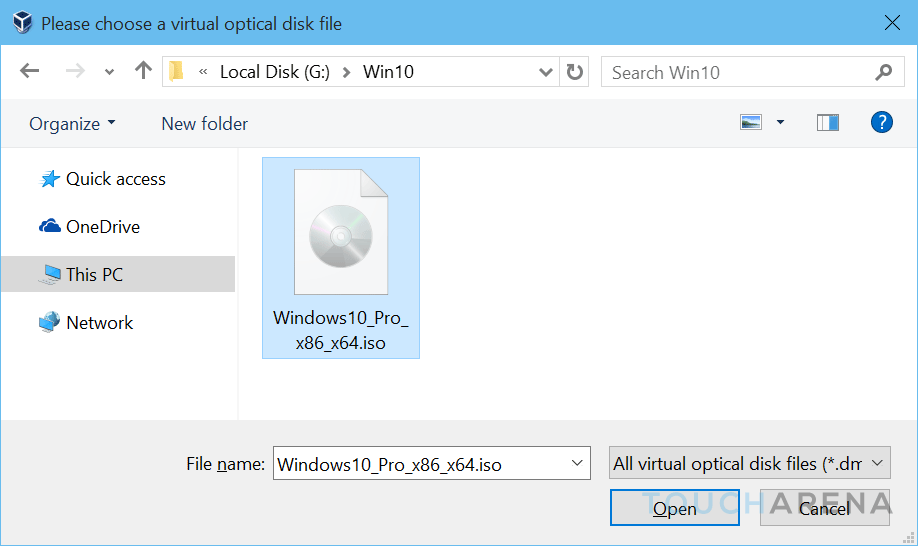The height and width of the screenshot is (546, 918).
Task: Toggle the preview pane icon
Action: [827, 123]
